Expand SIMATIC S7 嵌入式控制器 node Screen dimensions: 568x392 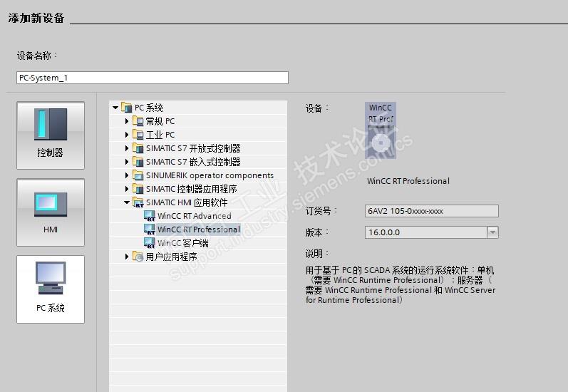tap(127, 162)
